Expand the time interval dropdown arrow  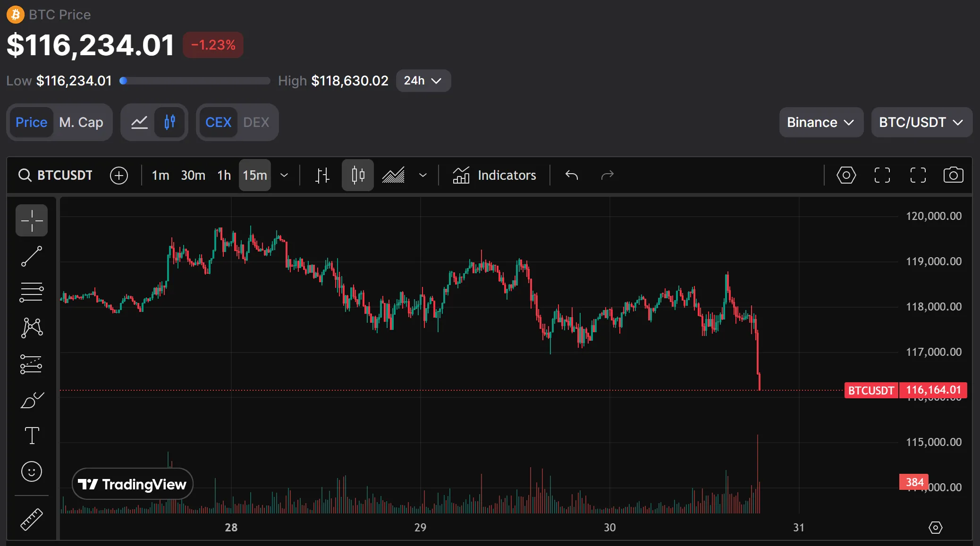(x=284, y=175)
